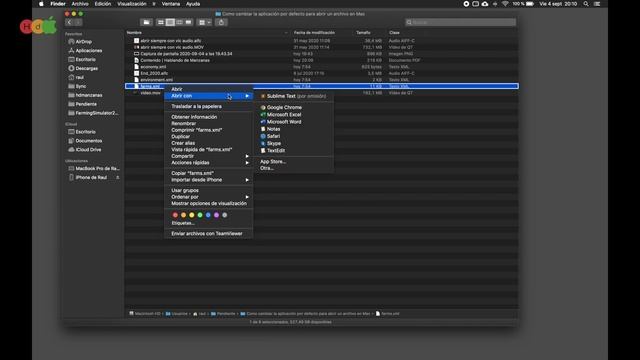640x360 pixels.
Task: Expand the Abrir con submenu
Action: tap(209, 96)
